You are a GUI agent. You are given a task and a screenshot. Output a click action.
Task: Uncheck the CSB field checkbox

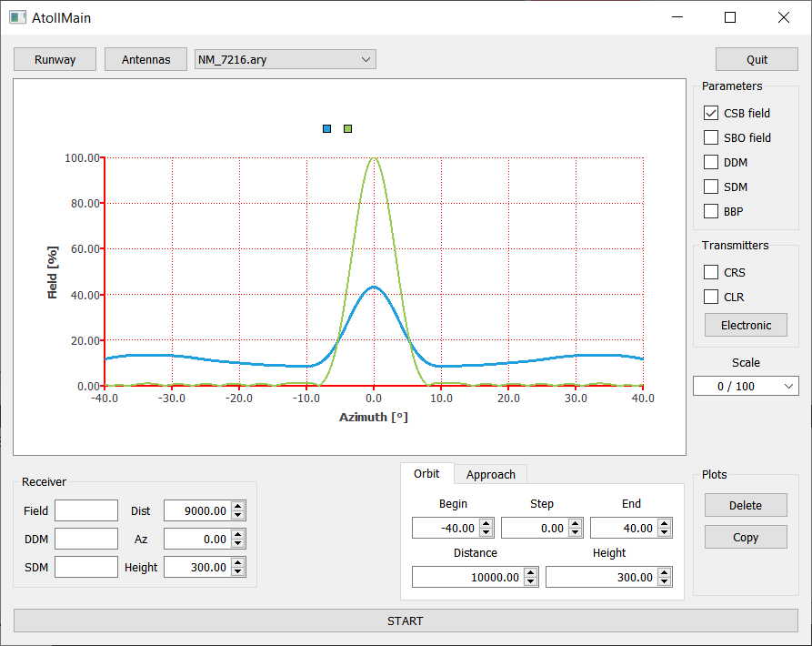pyautogui.click(x=711, y=114)
